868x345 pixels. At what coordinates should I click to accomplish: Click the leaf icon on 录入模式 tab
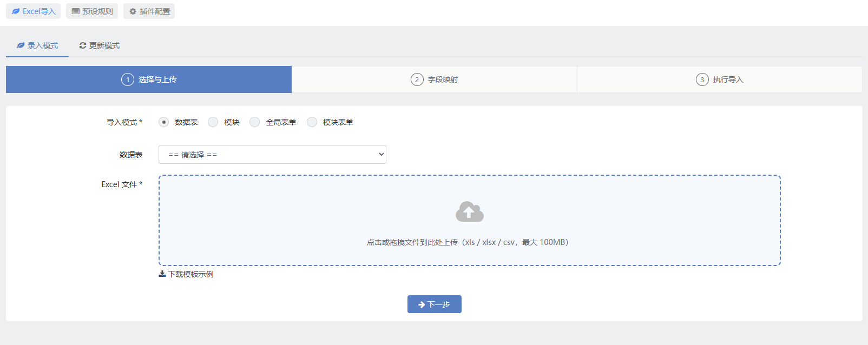[x=21, y=45]
